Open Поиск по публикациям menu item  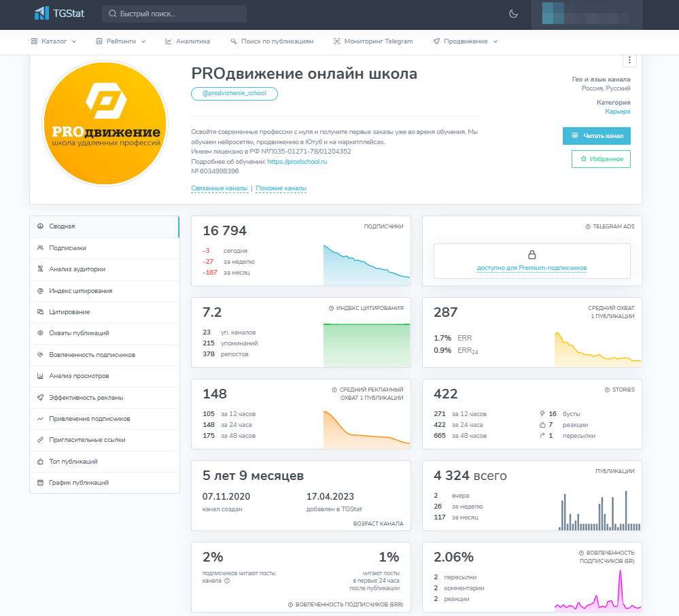272,41
